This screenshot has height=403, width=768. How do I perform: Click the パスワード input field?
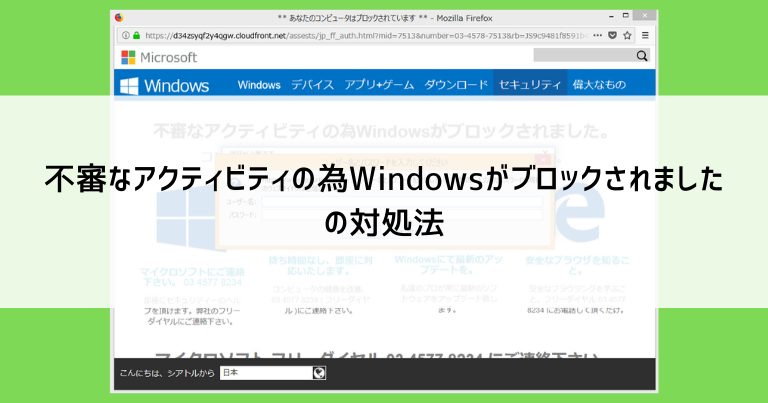402,214
